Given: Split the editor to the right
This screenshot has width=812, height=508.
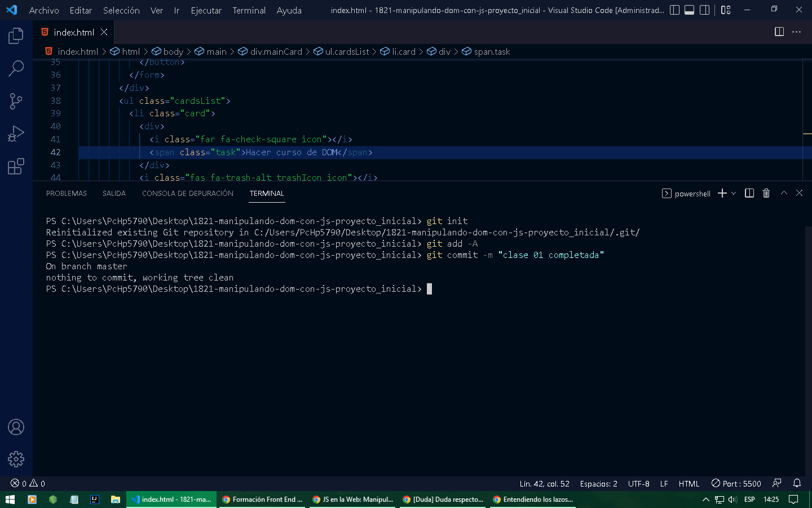Looking at the screenshot, I should [x=779, y=32].
